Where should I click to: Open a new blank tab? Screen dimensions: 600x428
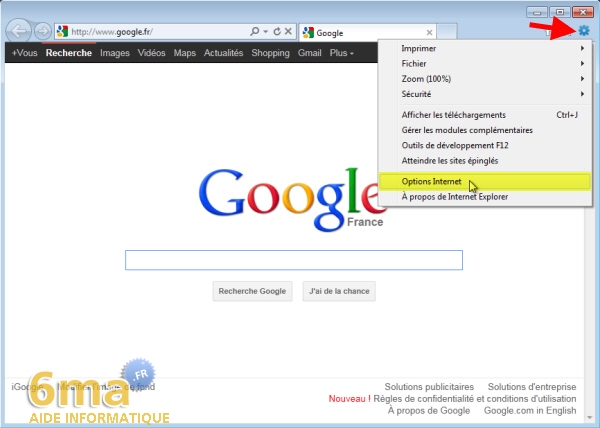pyautogui.click(x=447, y=31)
